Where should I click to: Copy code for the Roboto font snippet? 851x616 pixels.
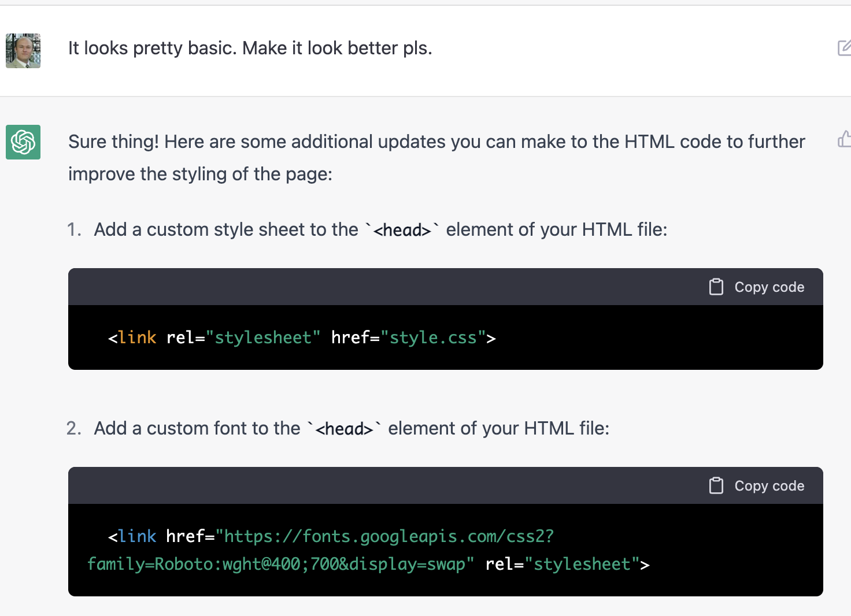point(757,485)
